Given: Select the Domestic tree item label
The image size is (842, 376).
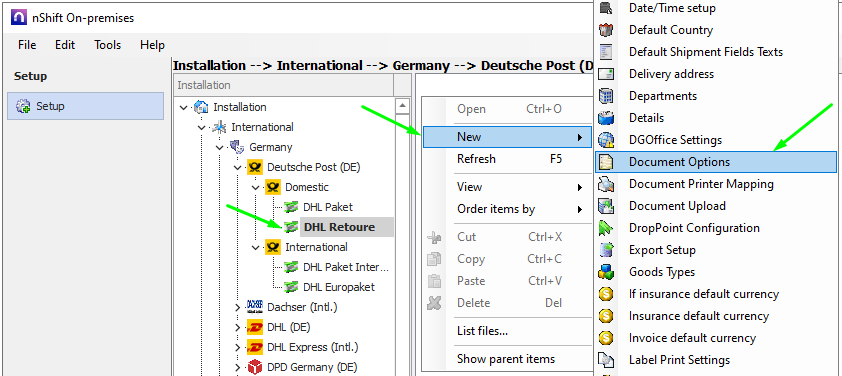Looking at the screenshot, I should tap(307, 187).
